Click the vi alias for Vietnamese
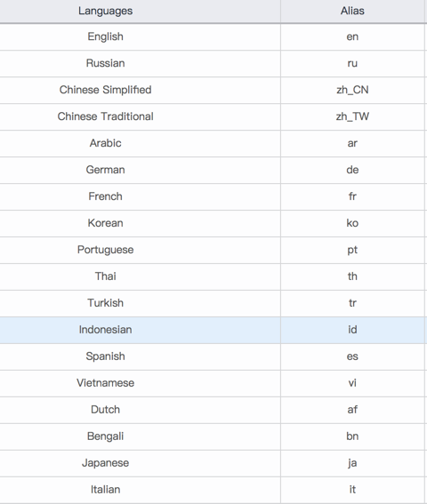427x504 pixels. [x=352, y=383]
